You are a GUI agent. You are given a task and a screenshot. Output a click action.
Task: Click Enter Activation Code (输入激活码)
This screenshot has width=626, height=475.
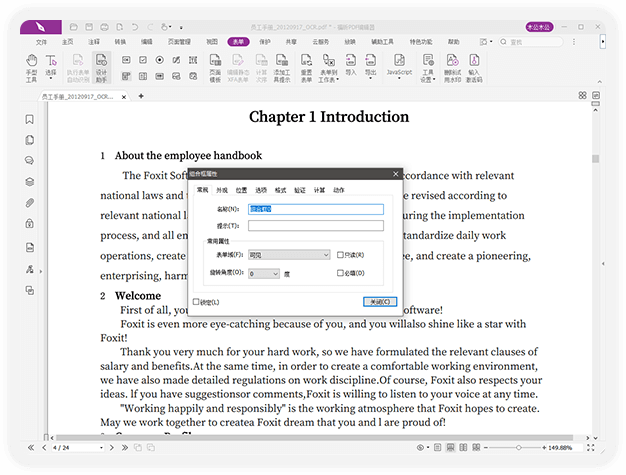(474, 68)
